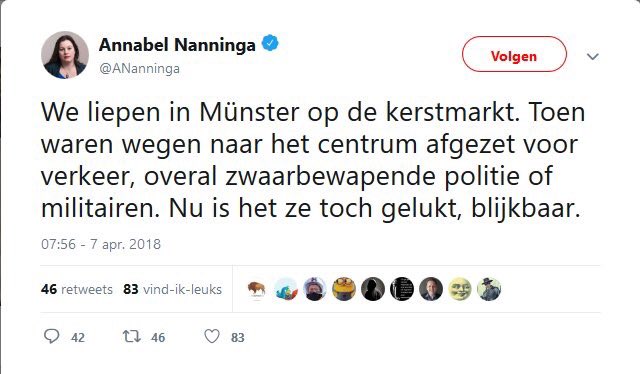View the 83 vind-ik-leuks list
Image resolution: width=640 pixels, height=374 pixels.
[x=172, y=289]
